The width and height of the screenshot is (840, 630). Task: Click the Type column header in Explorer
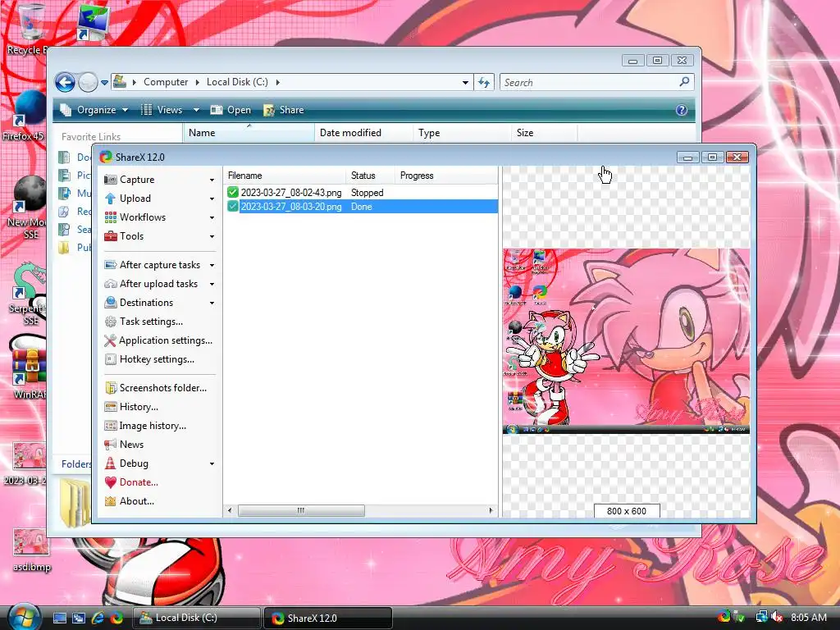tap(462, 132)
